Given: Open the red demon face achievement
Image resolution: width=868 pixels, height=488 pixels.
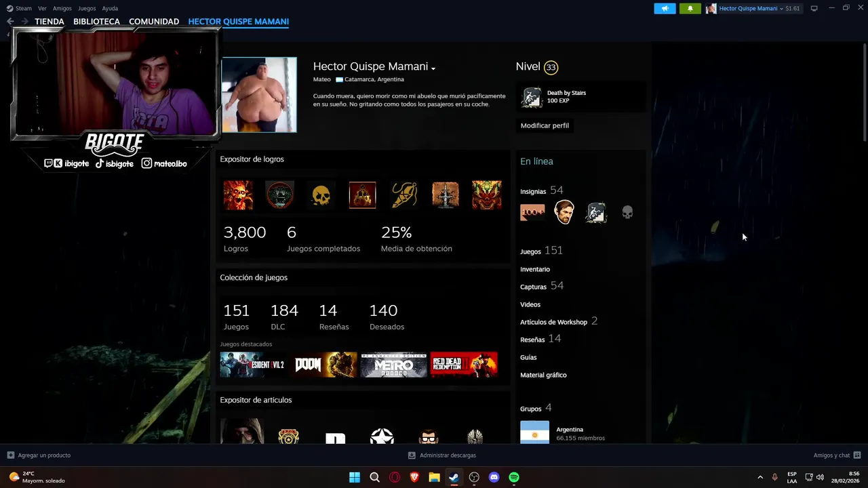Looking at the screenshot, I should (x=487, y=195).
